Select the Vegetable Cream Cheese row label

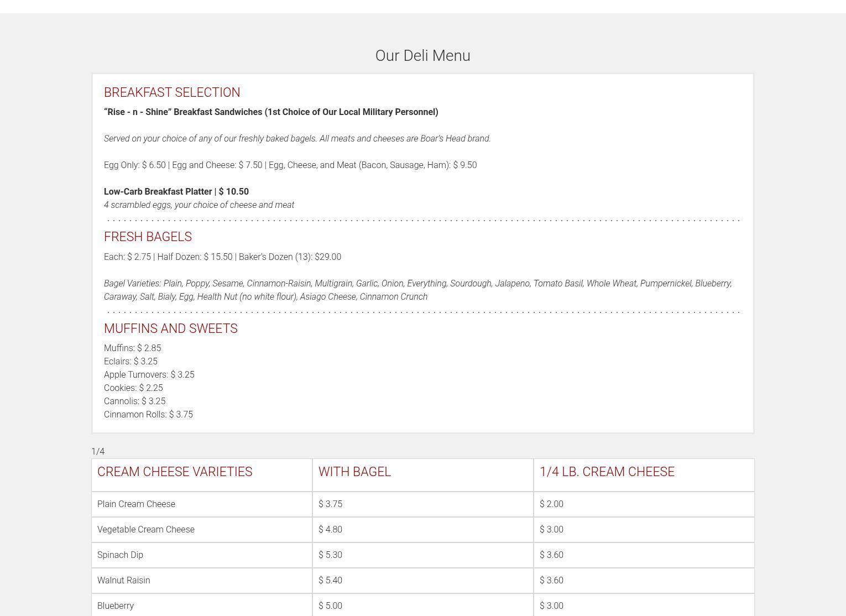(146, 530)
